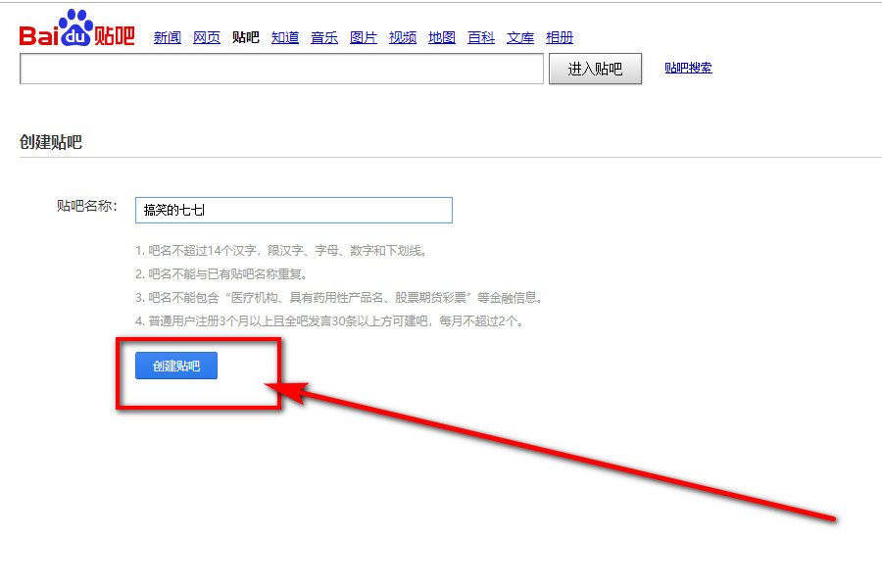Visit the 百科 link
882x588 pixels.
[x=480, y=38]
